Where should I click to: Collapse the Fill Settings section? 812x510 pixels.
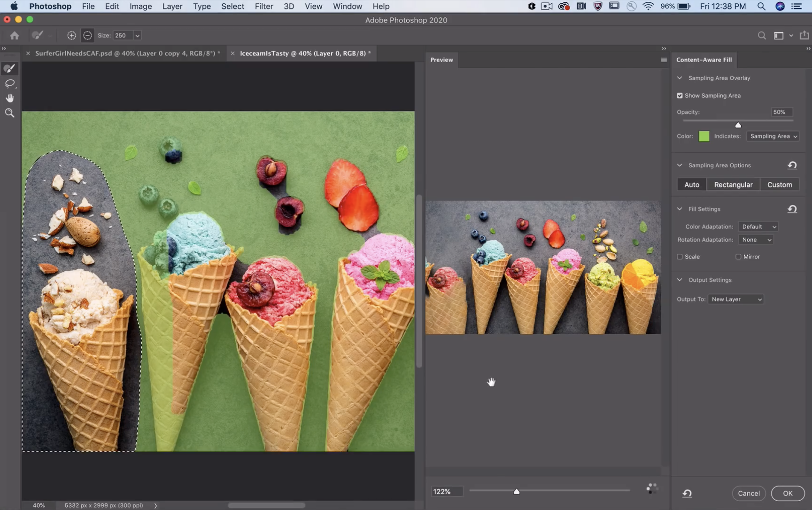pyautogui.click(x=680, y=209)
